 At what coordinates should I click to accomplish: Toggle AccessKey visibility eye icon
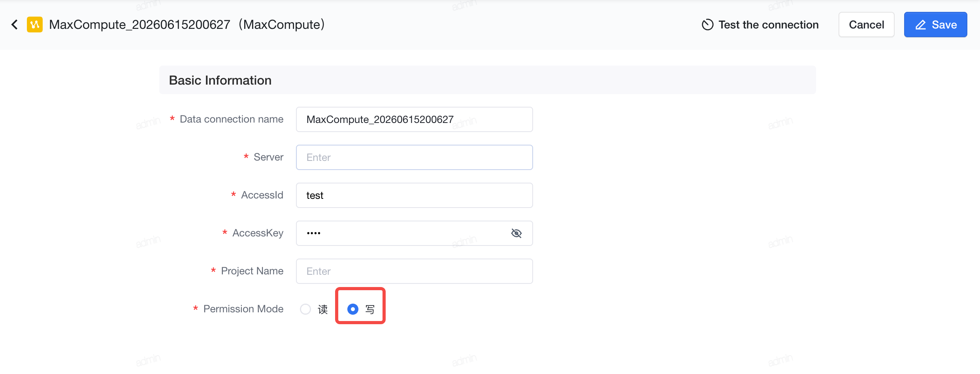coord(516,233)
